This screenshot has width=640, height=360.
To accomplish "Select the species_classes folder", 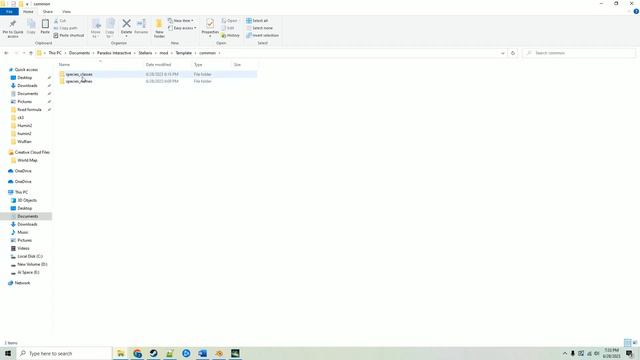I will (x=79, y=74).
